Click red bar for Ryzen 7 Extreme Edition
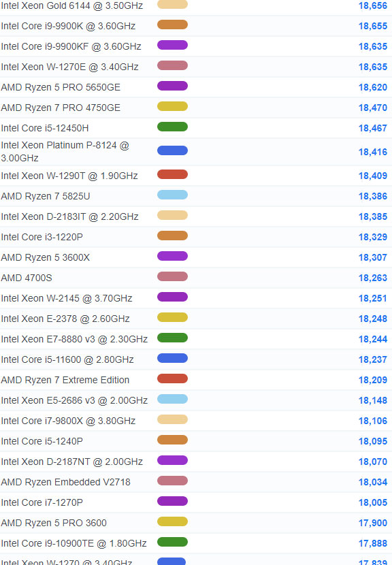Image resolution: width=392 pixels, height=565 pixels. point(173,378)
